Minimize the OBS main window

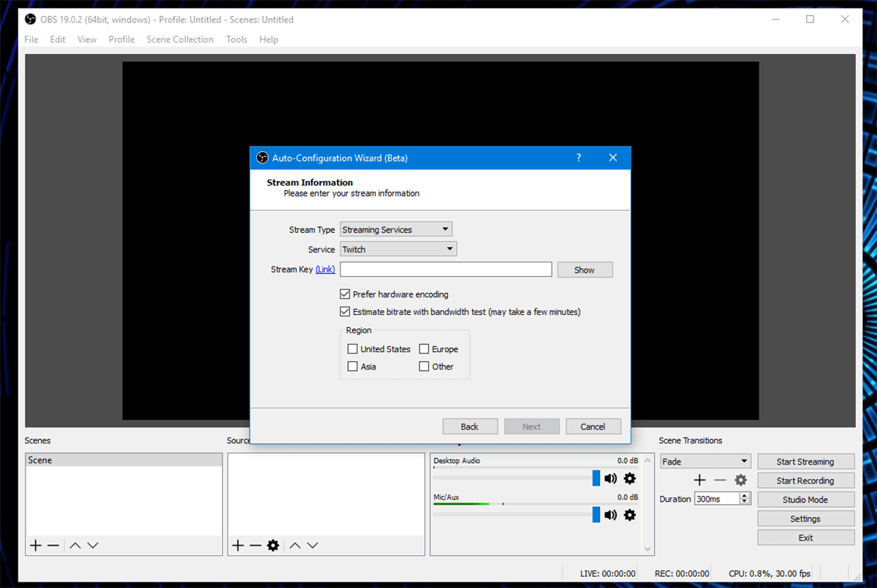tap(776, 19)
